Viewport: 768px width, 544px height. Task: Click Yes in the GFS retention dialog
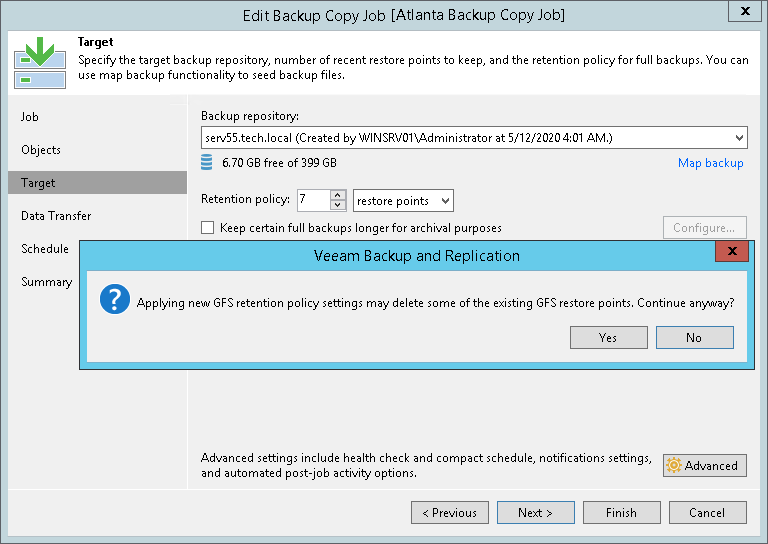tap(608, 337)
